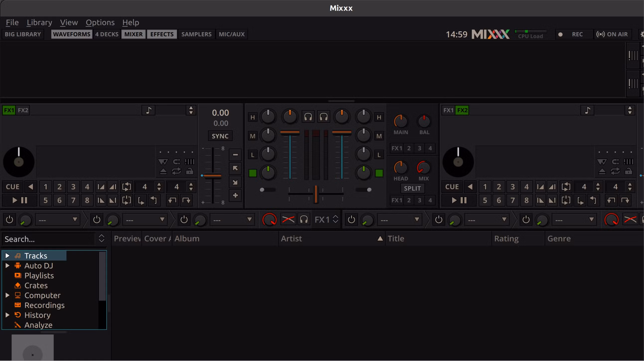Toggle FX1 headphone listen button
Viewport: 644px width, 361px height.
[x=304, y=219]
